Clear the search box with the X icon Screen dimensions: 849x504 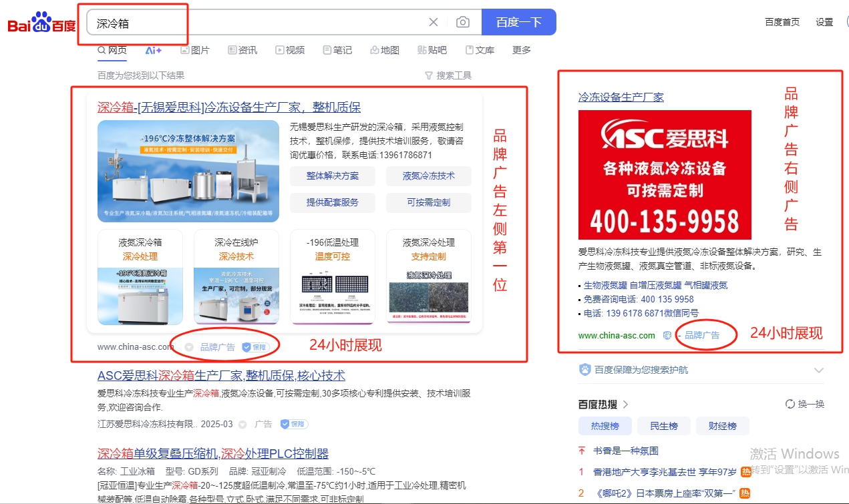(434, 22)
